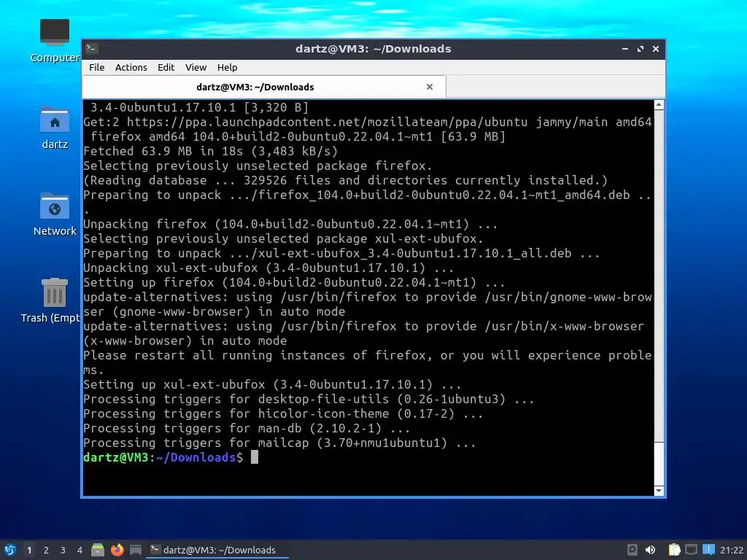The image size is (747, 560).
Task: Click the show desktop icon in the taskbar
Action: [x=136, y=550]
